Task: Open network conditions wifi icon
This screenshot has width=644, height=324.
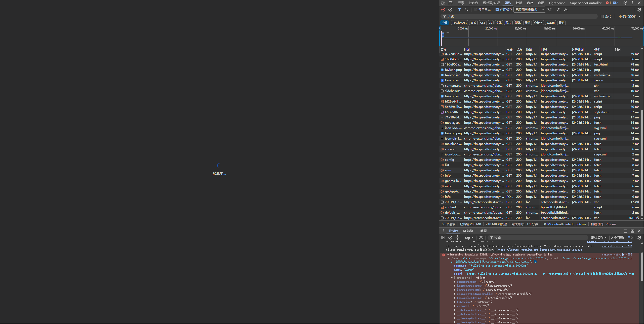Action: pyautogui.click(x=550, y=10)
